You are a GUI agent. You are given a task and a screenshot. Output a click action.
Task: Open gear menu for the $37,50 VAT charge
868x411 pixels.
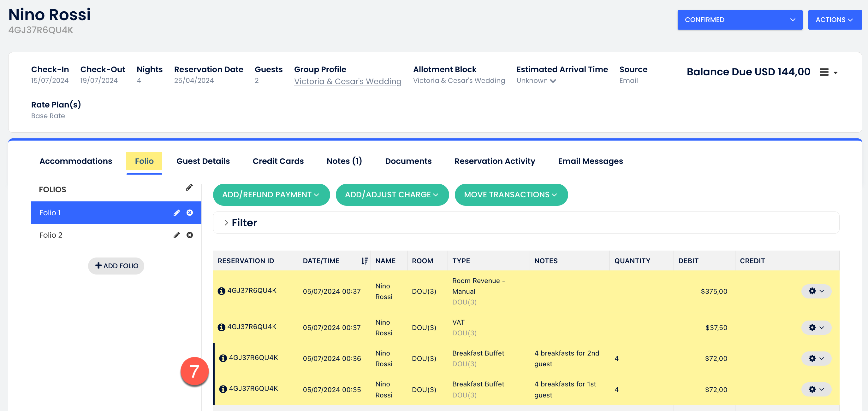(x=816, y=327)
